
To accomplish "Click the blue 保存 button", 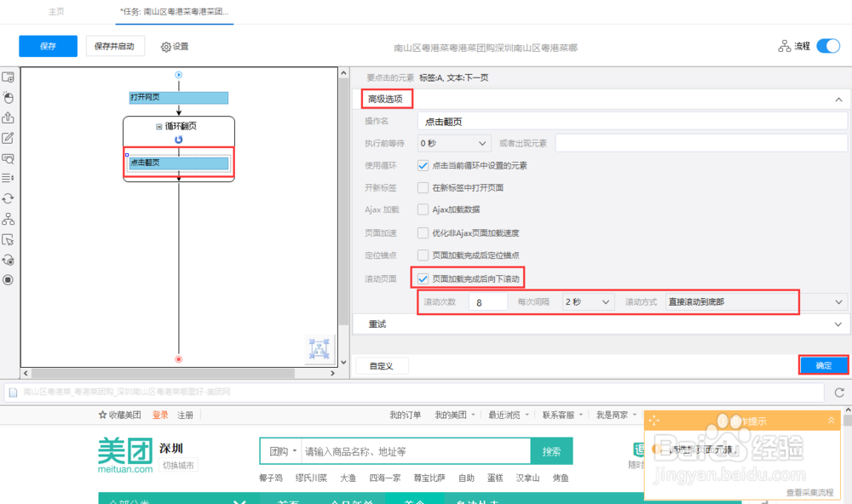I will [48, 46].
